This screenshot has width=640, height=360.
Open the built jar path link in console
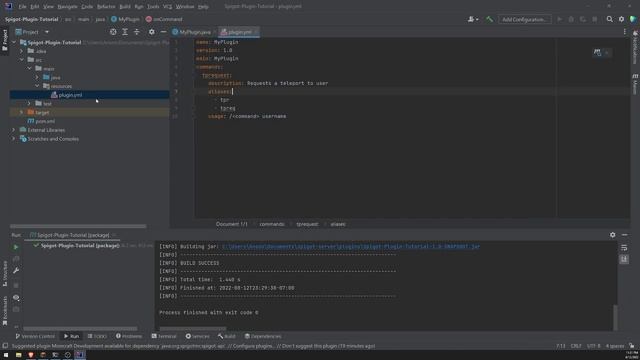coord(351,247)
